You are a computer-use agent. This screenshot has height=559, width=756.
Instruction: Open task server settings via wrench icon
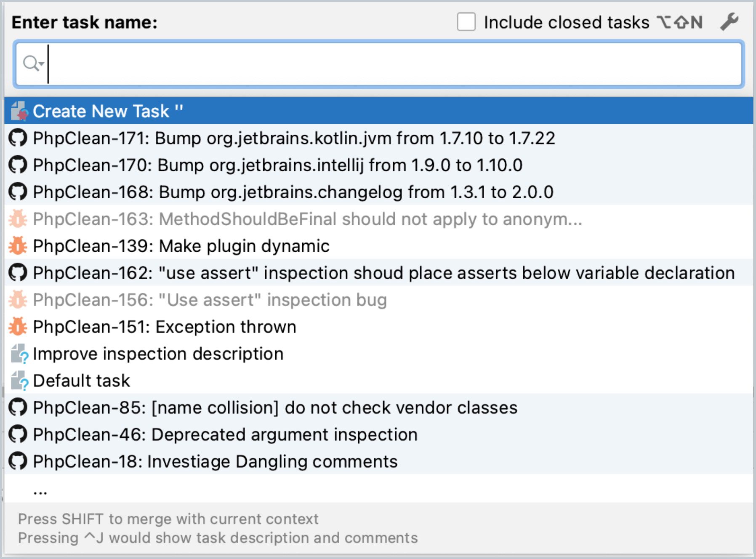tap(729, 22)
